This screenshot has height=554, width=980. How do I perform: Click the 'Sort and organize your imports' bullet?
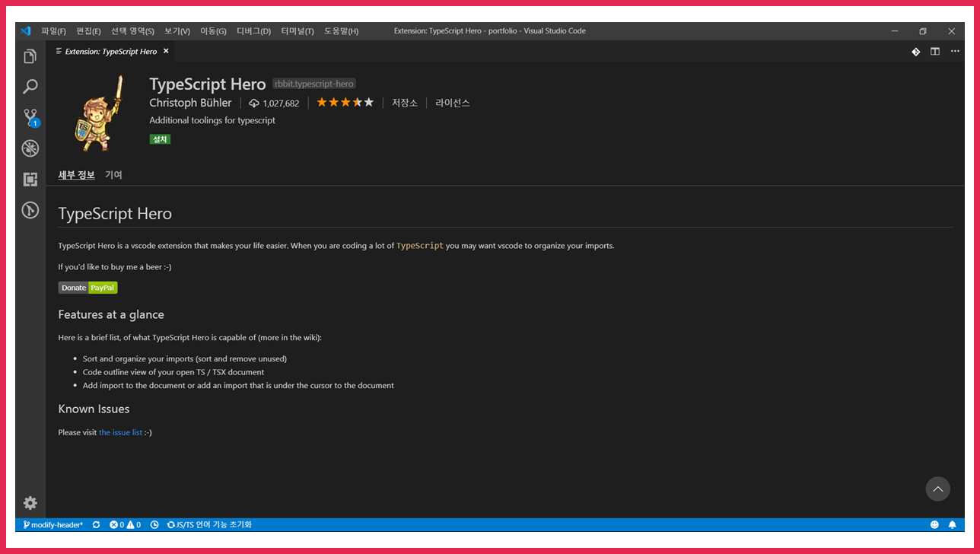[x=185, y=358]
